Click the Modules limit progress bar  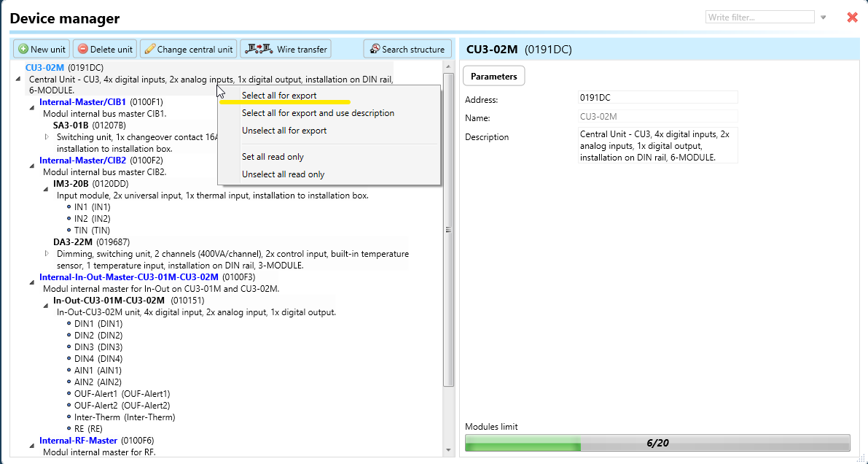pos(657,443)
